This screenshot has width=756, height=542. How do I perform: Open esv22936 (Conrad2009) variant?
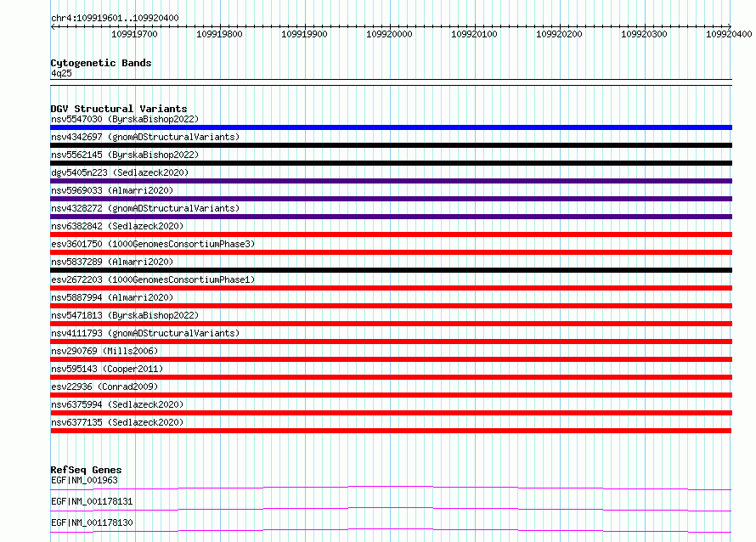pyautogui.click(x=104, y=387)
